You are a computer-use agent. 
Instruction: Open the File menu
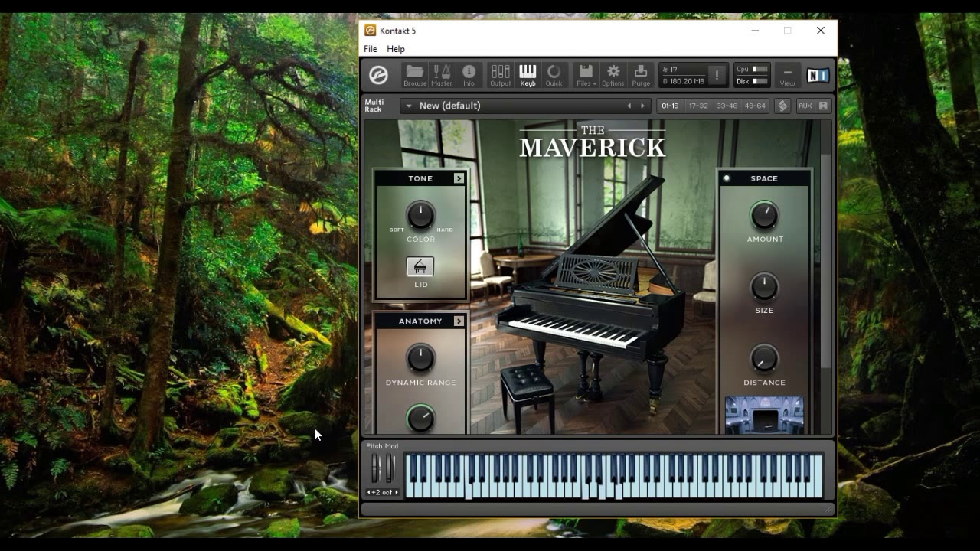(x=371, y=49)
